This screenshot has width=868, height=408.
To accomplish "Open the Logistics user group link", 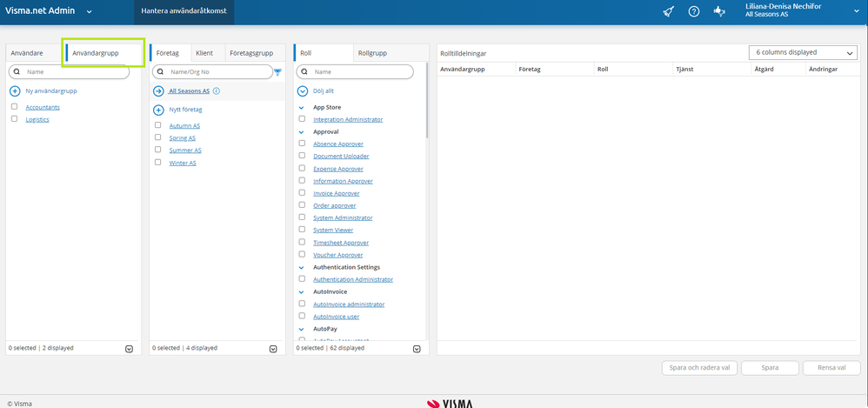I will [37, 119].
